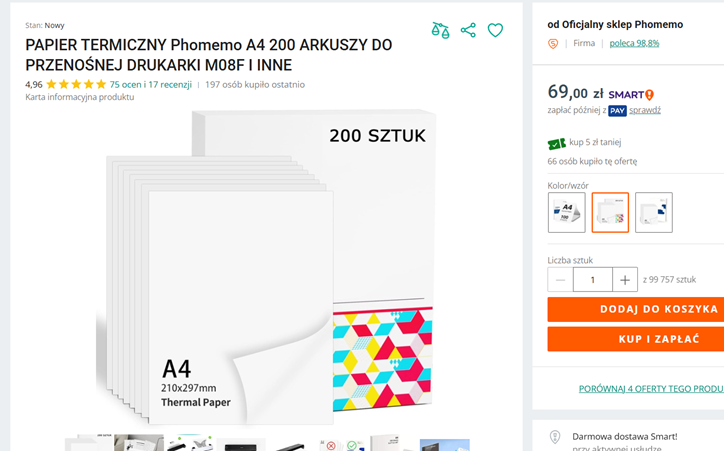Select the first A4 100-sheet variant

[x=566, y=212]
